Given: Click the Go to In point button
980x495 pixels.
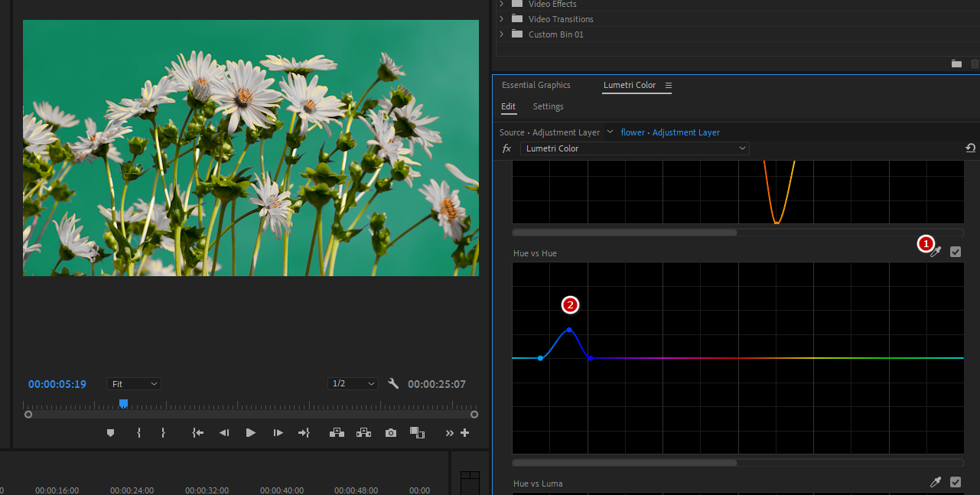Looking at the screenshot, I should [x=197, y=433].
